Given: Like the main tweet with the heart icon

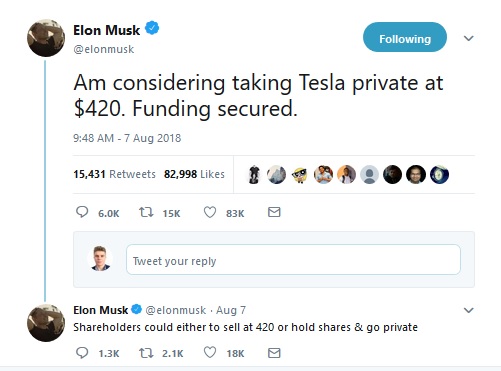Looking at the screenshot, I should pos(210,212).
